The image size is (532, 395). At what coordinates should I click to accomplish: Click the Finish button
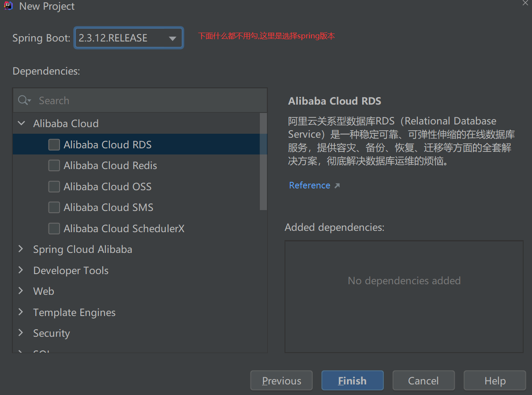tap(352, 380)
